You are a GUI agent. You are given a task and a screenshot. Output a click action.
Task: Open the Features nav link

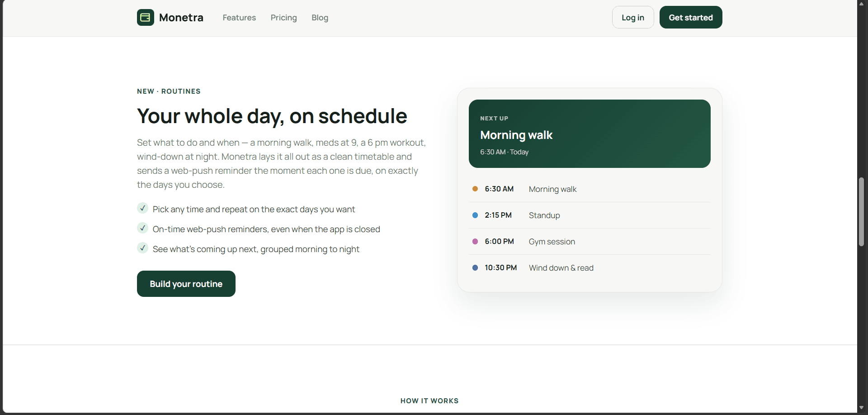click(239, 18)
